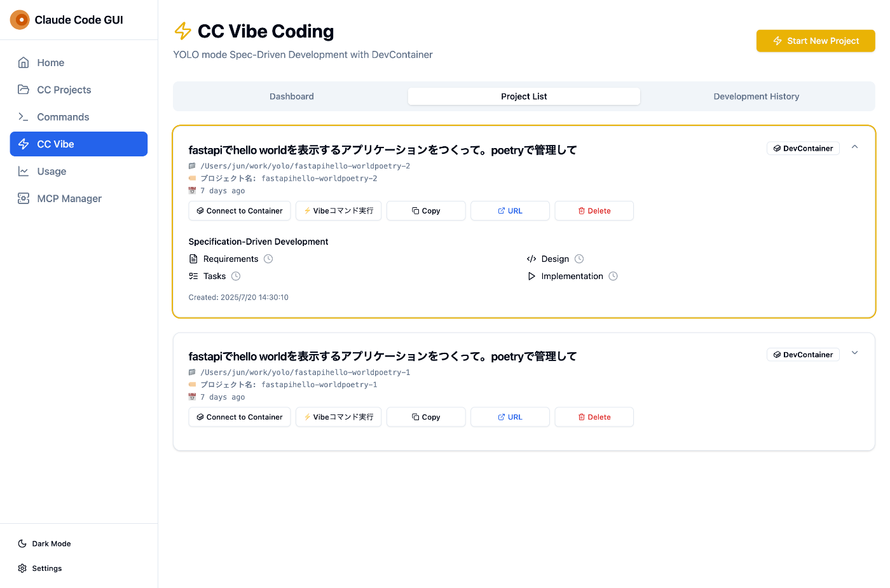Click folder icon next to worldpoetry-2 path
This screenshot has width=890, height=588.
coord(192,166)
